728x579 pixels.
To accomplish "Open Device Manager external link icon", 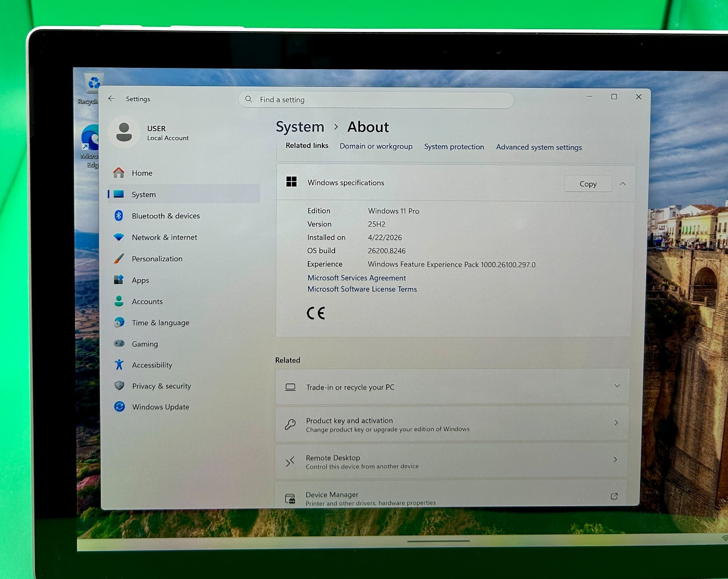I will point(614,496).
